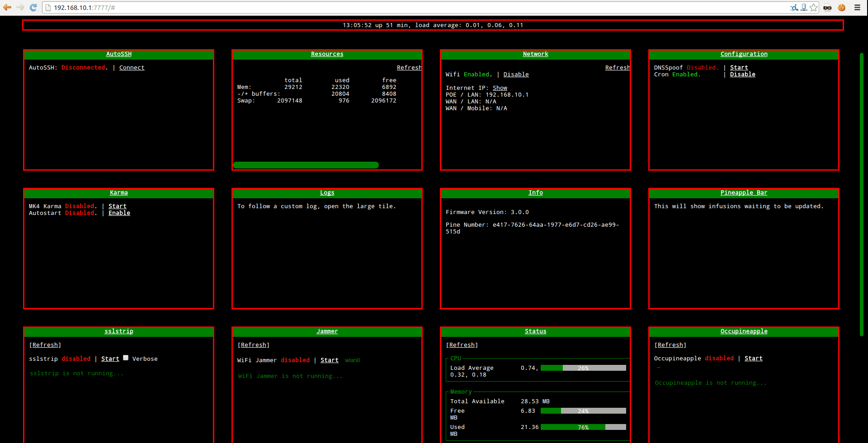Click the AutoSSH 'Disconnected' status text

pos(83,68)
